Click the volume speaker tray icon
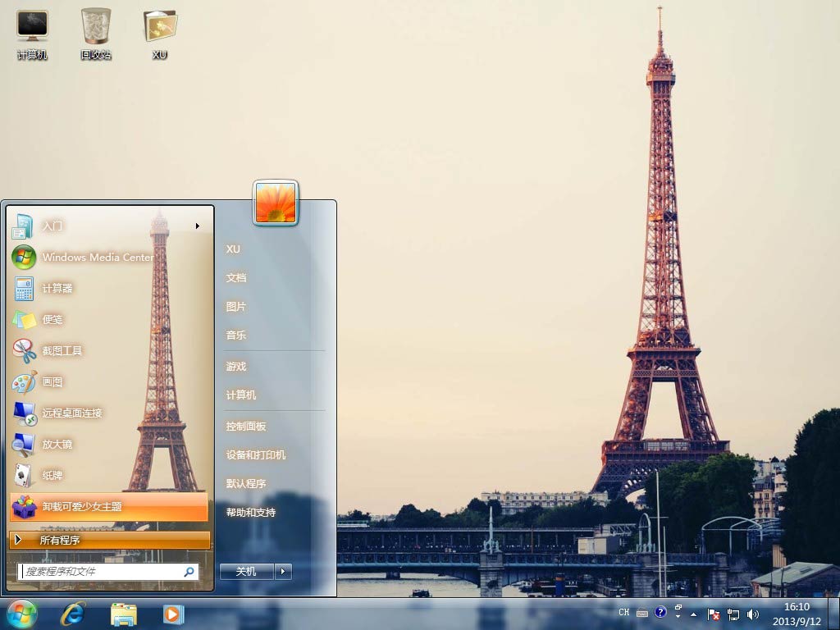Viewport: 840px width, 630px height. pos(753,614)
